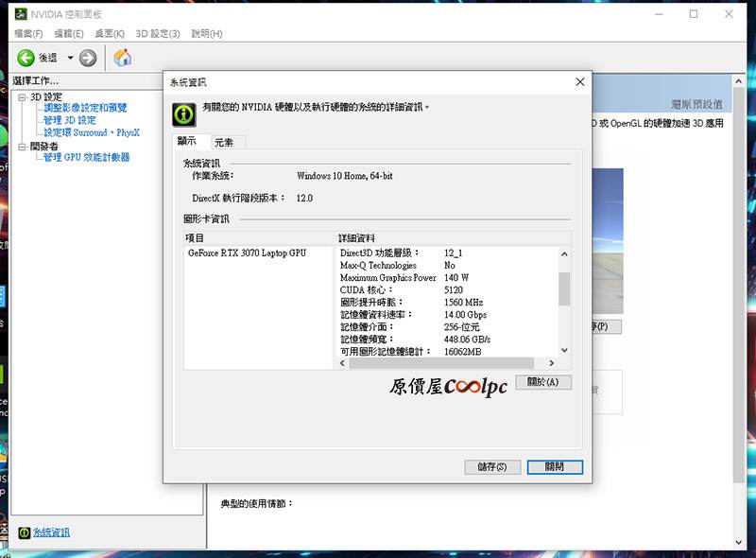
Task: Click the 關閉 button in dialog
Action: tap(555, 467)
